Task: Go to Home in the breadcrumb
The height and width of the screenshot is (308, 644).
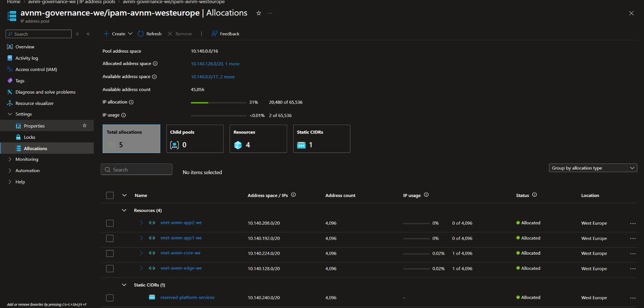Action: tap(14, 2)
